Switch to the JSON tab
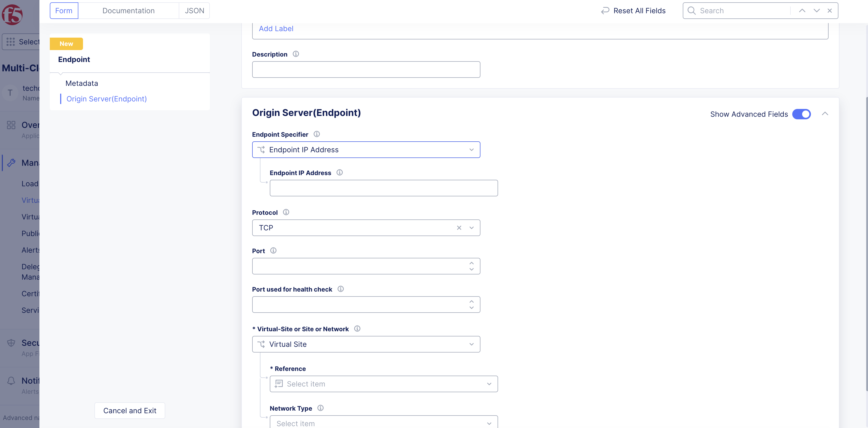Screen dimensions: 868x428 194,10
